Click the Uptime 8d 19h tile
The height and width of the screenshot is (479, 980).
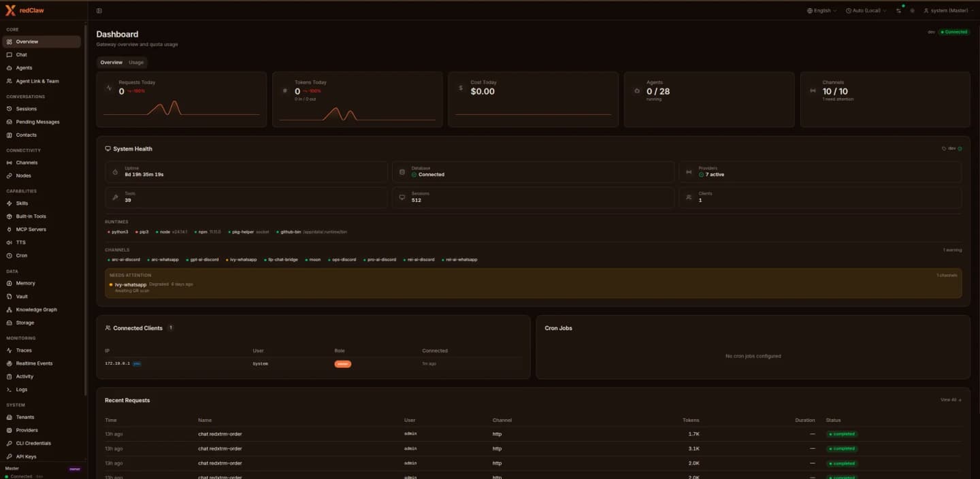tap(246, 171)
